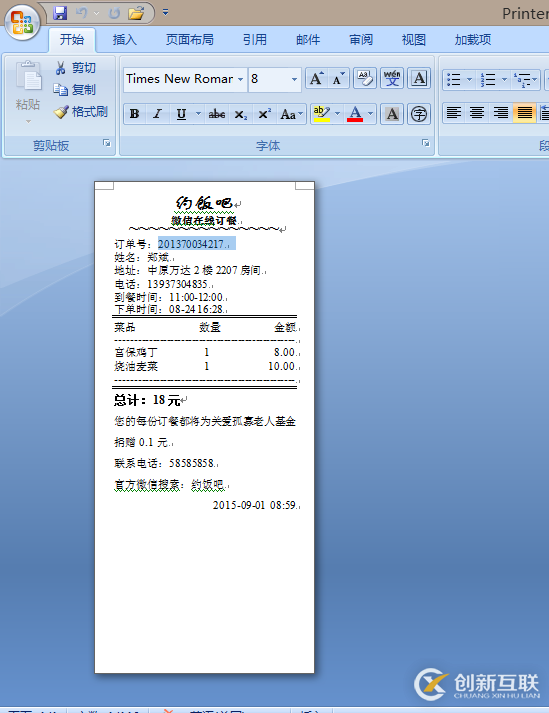Image resolution: width=549 pixels, height=713 pixels.
Task: Apply yellow text highlight color
Action: click(x=322, y=114)
